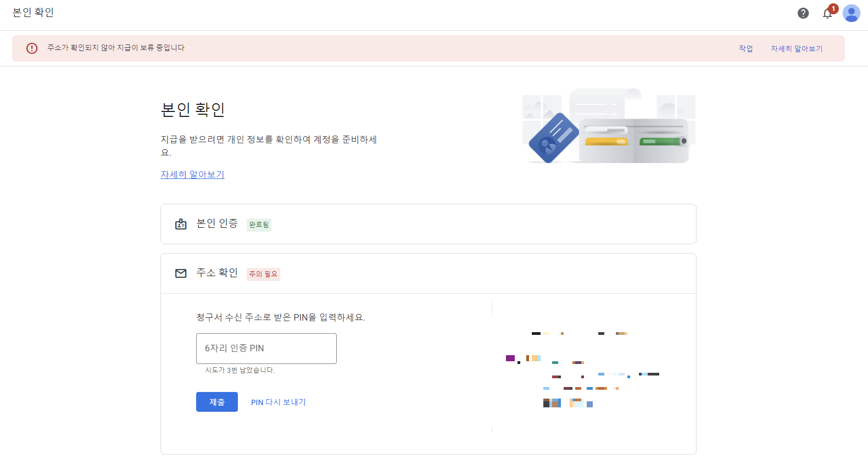Click the ID badge icon beside 본인 인증
Image resolution: width=868 pixels, height=465 pixels.
coord(181,224)
